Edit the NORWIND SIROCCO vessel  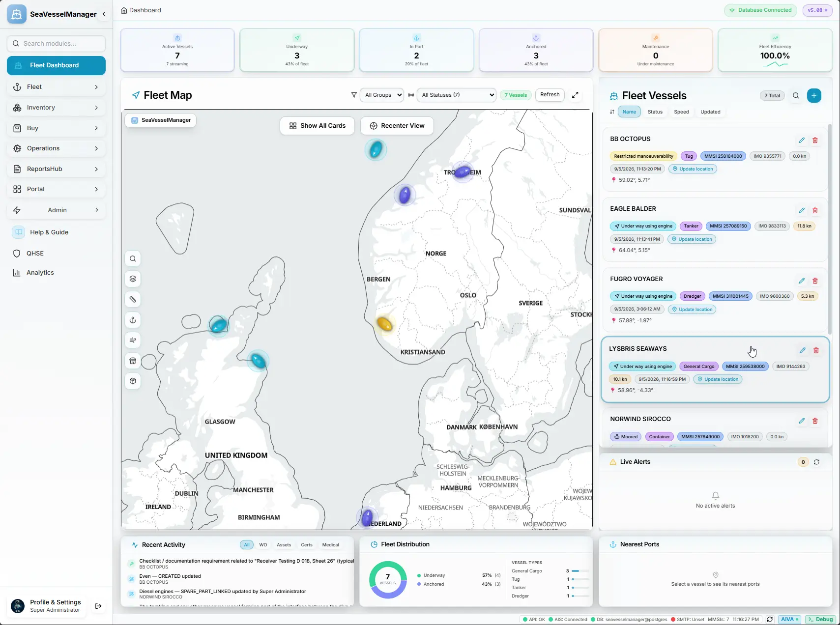coord(802,421)
